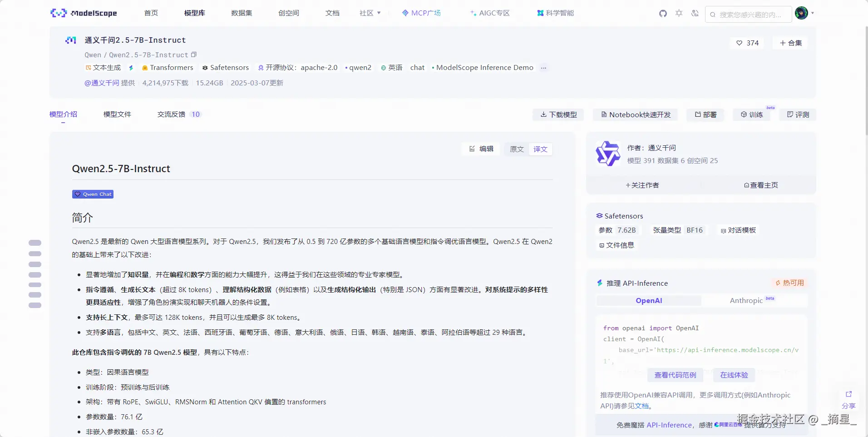The image size is (868, 437).
Task: Click the ModelScope logo
Action: point(84,13)
